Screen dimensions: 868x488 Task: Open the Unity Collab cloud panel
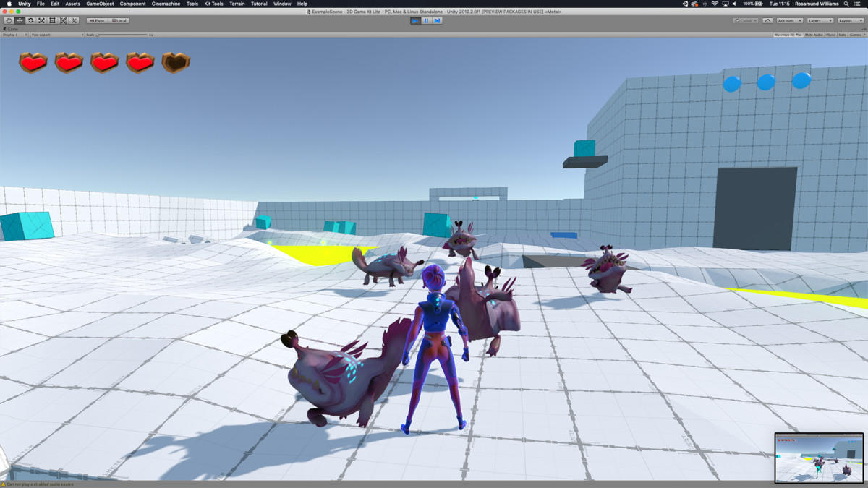tap(769, 21)
